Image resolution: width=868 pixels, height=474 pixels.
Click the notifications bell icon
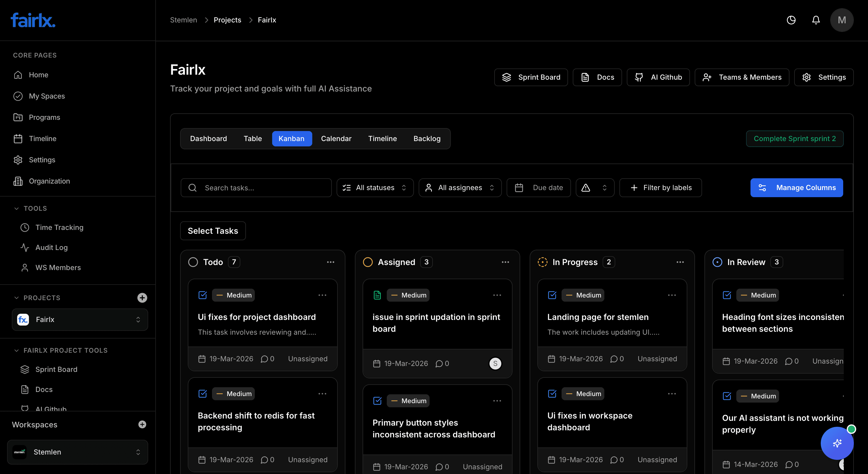pyautogui.click(x=816, y=20)
